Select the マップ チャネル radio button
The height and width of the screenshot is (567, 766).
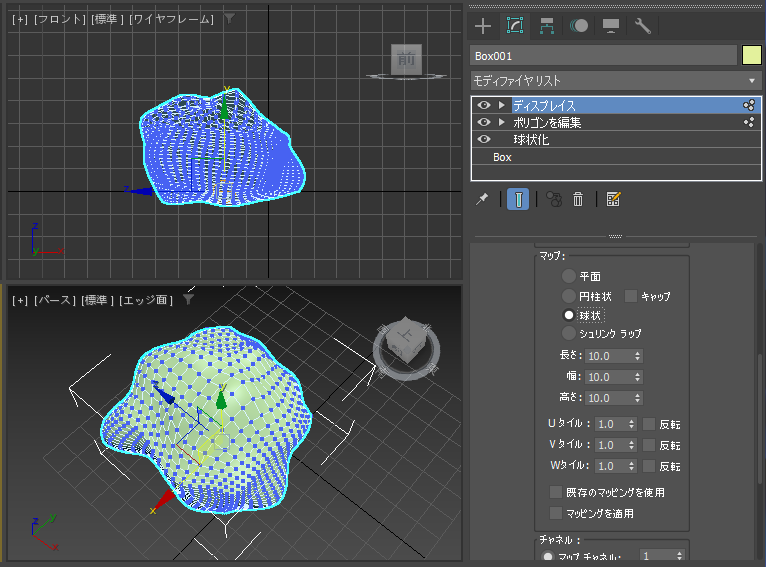548,557
